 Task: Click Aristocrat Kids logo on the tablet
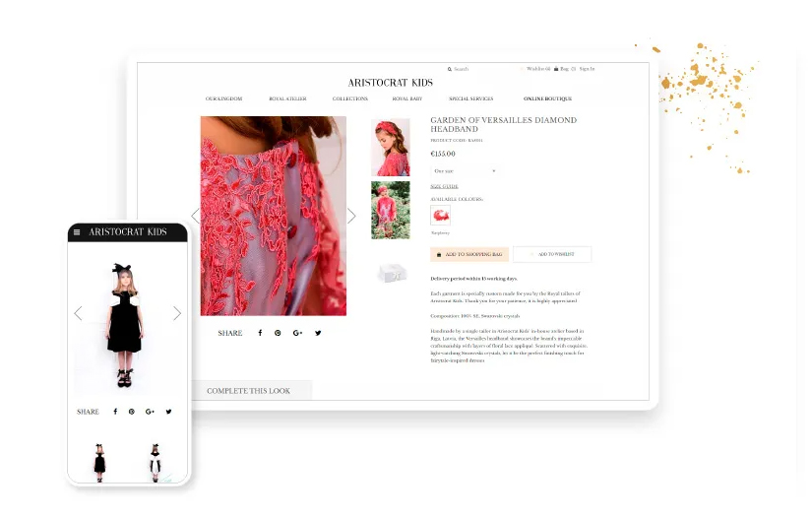(x=391, y=83)
